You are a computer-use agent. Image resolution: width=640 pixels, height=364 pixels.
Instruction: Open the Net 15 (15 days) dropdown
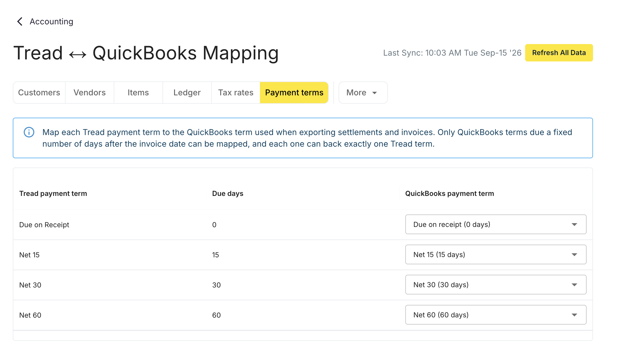[x=496, y=254]
